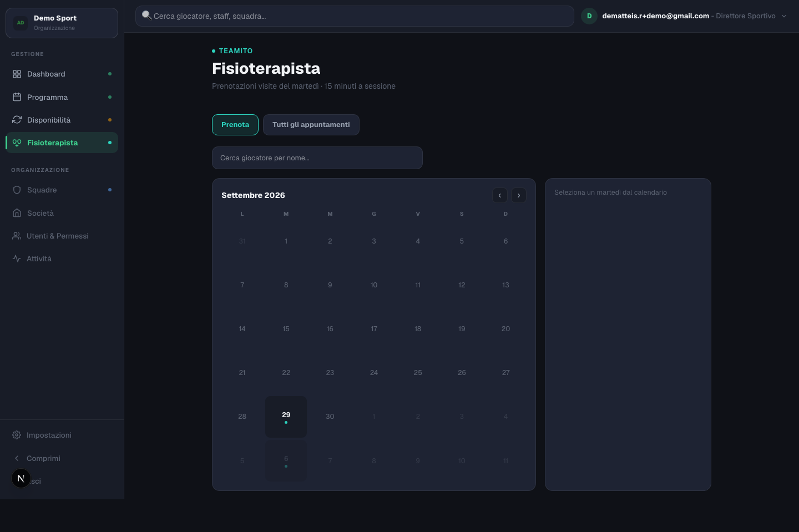Click the Fisioterapista sidebar icon
This screenshot has height=532, width=799.
point(17,143)
